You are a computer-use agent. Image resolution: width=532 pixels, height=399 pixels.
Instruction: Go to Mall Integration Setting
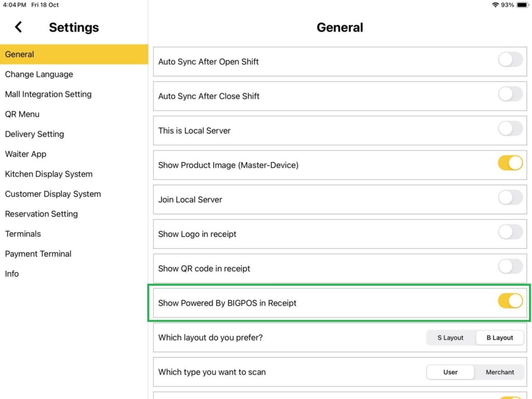pos(48,94)
